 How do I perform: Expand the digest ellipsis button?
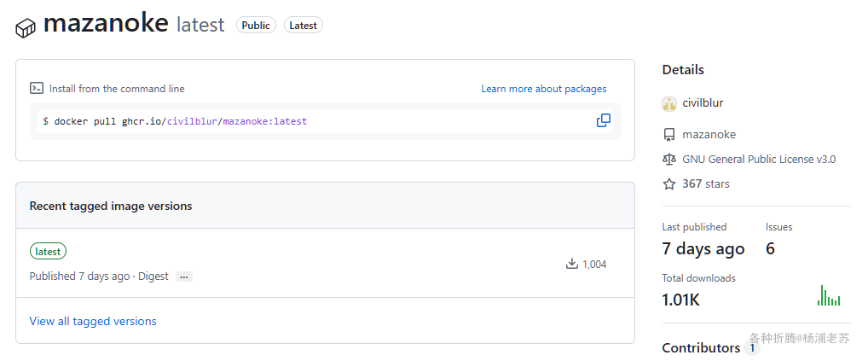(x=184, y=277)
